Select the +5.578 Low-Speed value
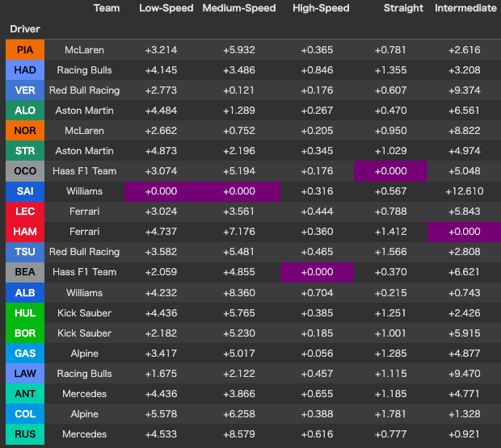501x448 pixels. click(161, 414)
